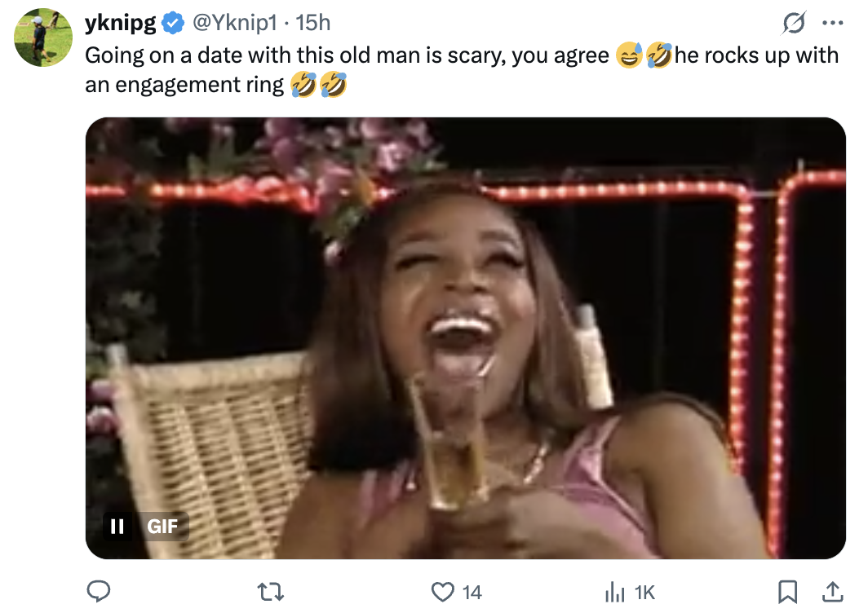Bookmark this post
Image resolution: width=868 pixels, height=613 pixels.
(787, 592)
